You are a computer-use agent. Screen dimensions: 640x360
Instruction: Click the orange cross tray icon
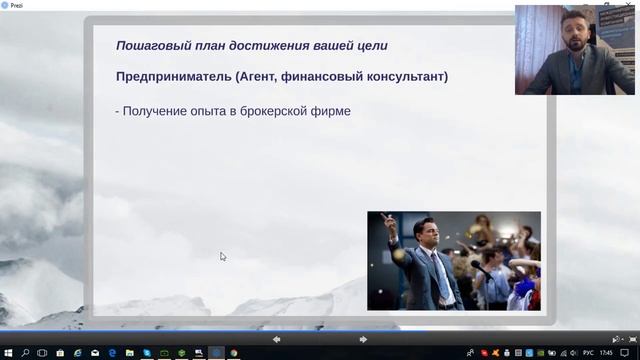(496, 353)
